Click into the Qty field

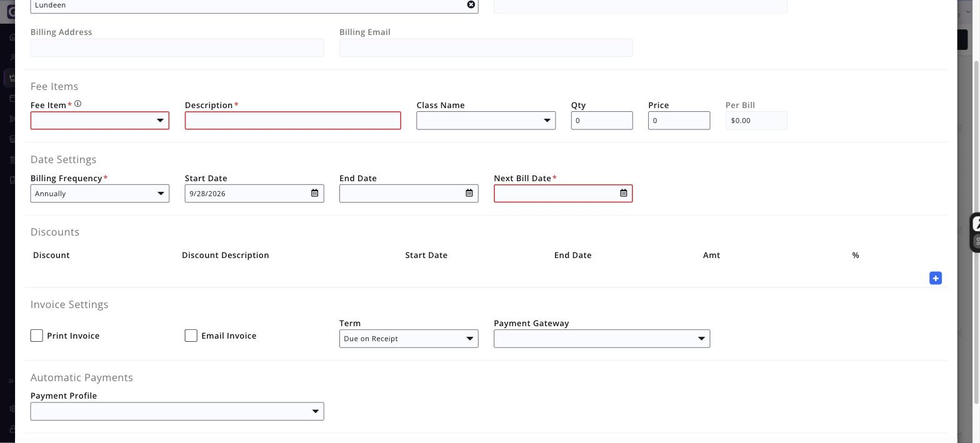point(602,121)
